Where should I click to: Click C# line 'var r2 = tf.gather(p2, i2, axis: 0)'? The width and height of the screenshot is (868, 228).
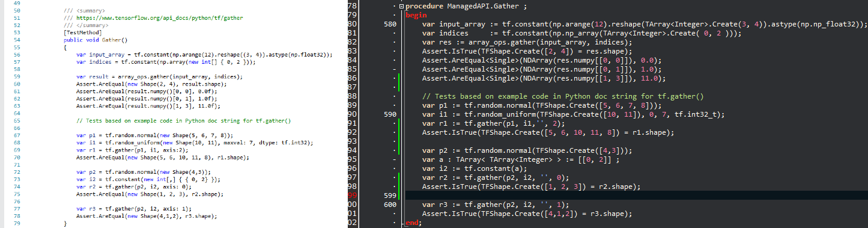[x=133, y=186]
